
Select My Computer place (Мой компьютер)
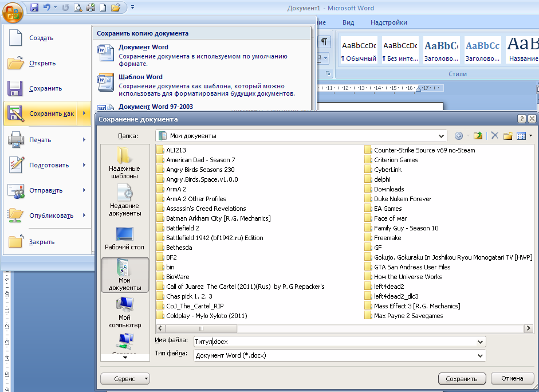(124, 312)
